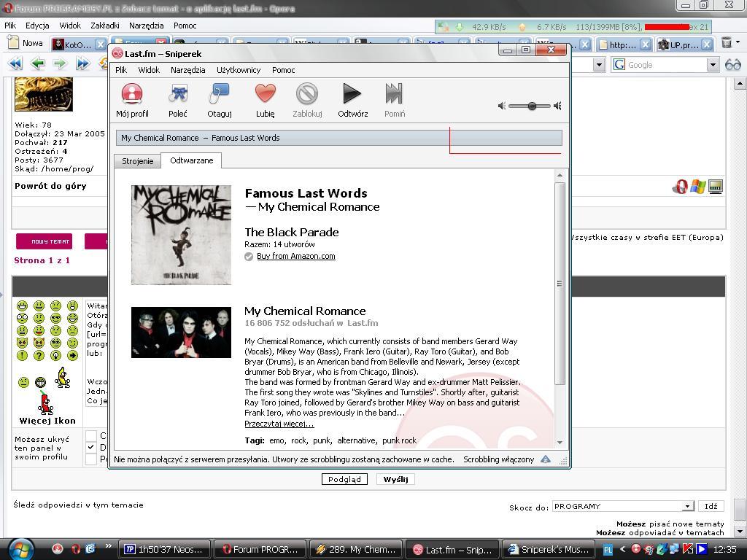747x560 pixels.
Task: Open Windows Start button
Action: [x=20, y=549]
